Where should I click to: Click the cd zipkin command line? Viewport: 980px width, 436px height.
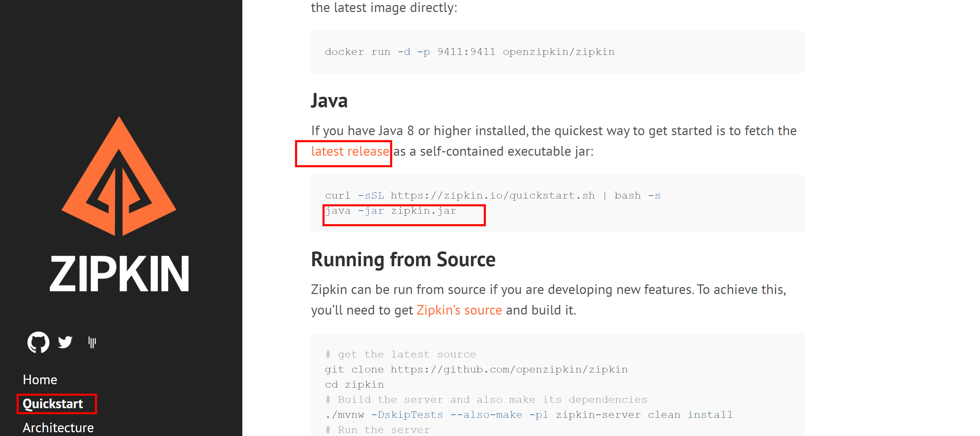(x=354, y=384)
